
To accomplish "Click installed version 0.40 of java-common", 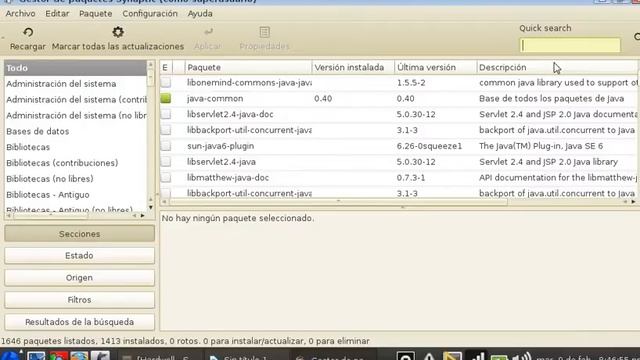I will coord(323,98).
